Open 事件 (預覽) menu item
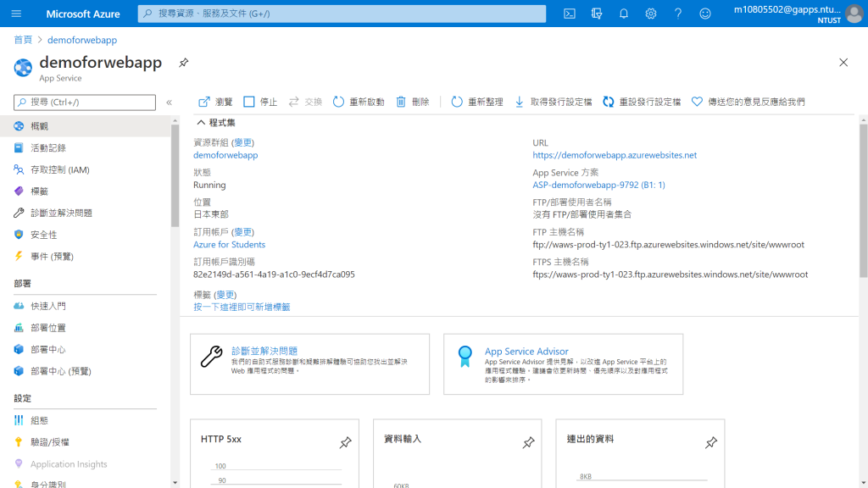Viewport: 868px width, 488px height. pos(86,256)
